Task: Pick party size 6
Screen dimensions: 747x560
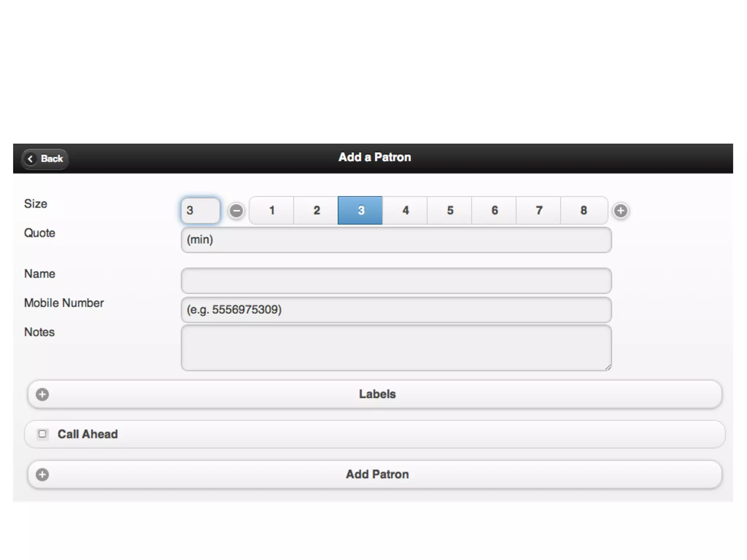Action: pos(494,210)
